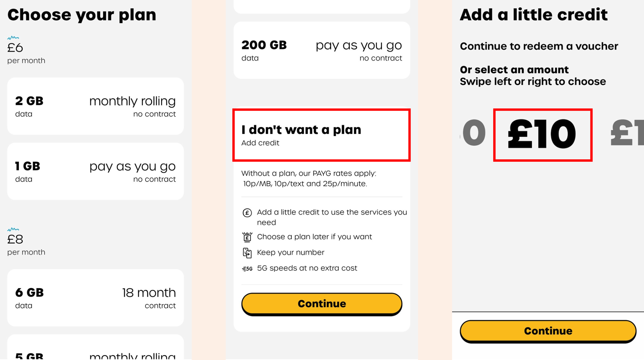Expand the 5 GB monthly rolling plan card
The width and height of the screenshot is (644, 360).
pyautogui.click(x=95, y=347)
